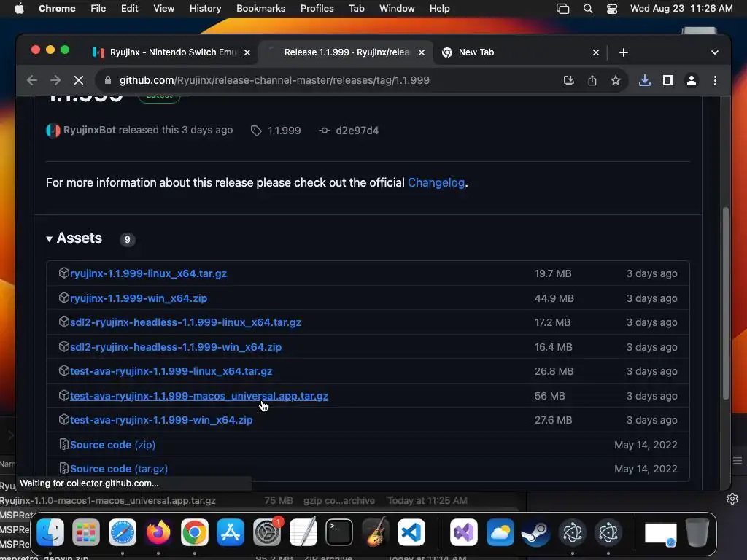Open Terminal from the Dock
This screenshot has height=560, width=747.
(x=339, y=532)
